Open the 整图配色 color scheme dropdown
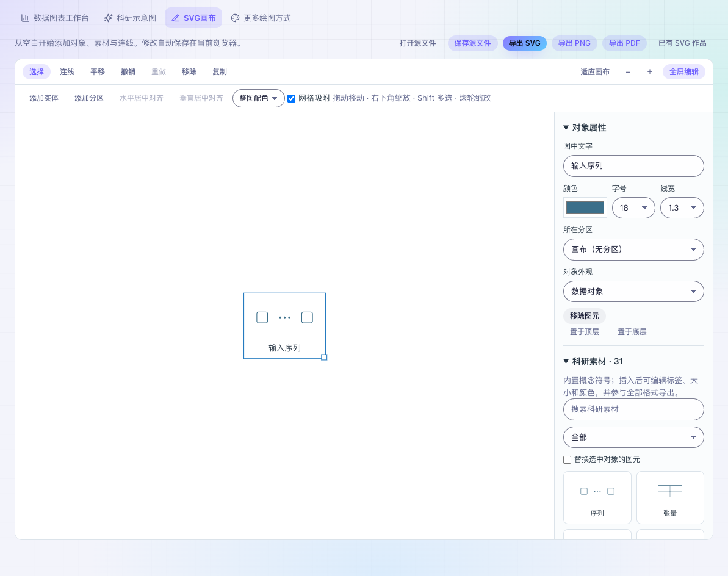The height and width of the screenshot is (576, 728). [259, 98]
